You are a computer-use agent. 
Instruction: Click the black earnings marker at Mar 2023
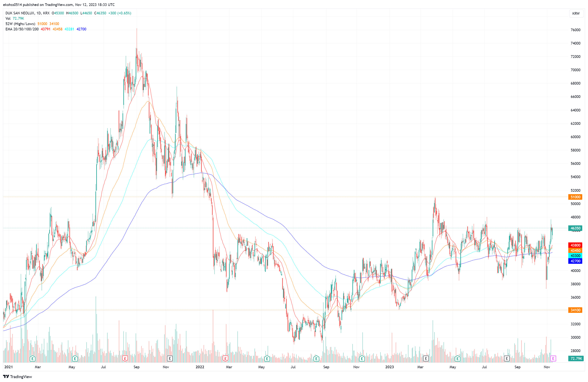(x=426, y=358)
